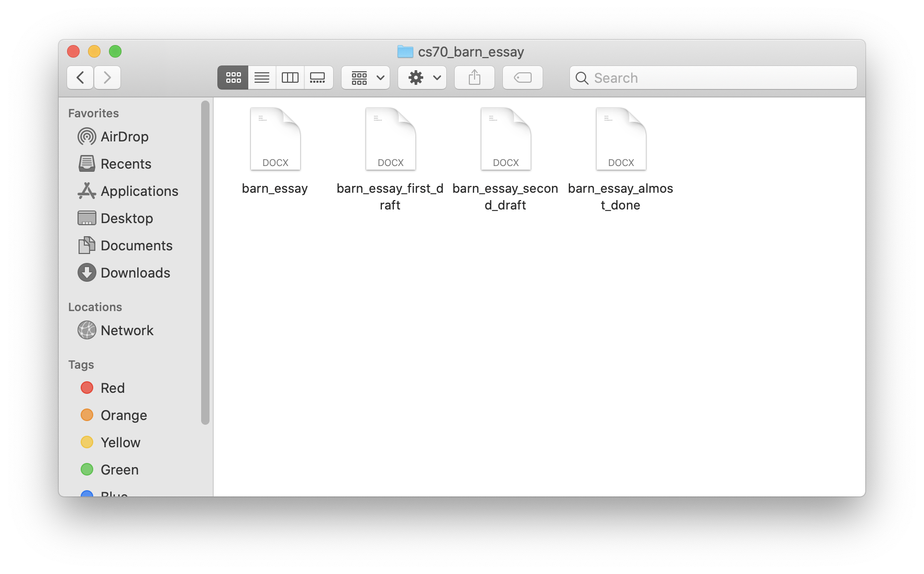924x574 pixels.
Task: Switch to column view
Action: pos(290,78)
